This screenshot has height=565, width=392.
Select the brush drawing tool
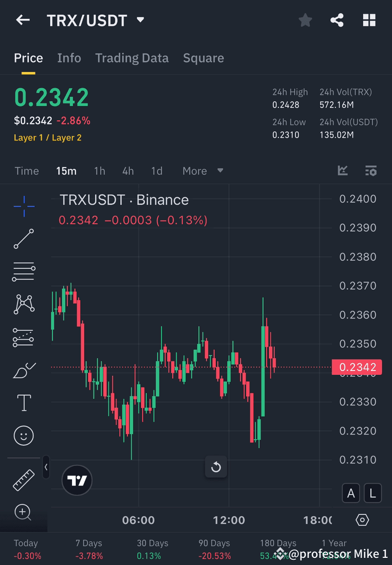(x=24, y=370)
